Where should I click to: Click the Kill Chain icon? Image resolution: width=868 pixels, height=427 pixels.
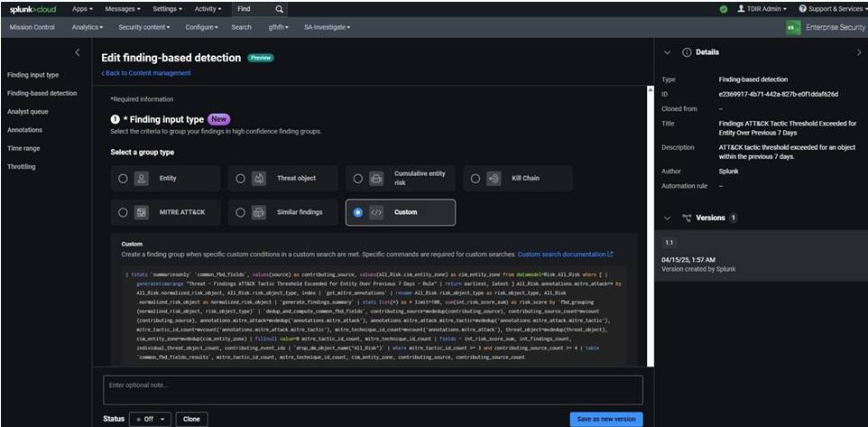tap(494, 179)
